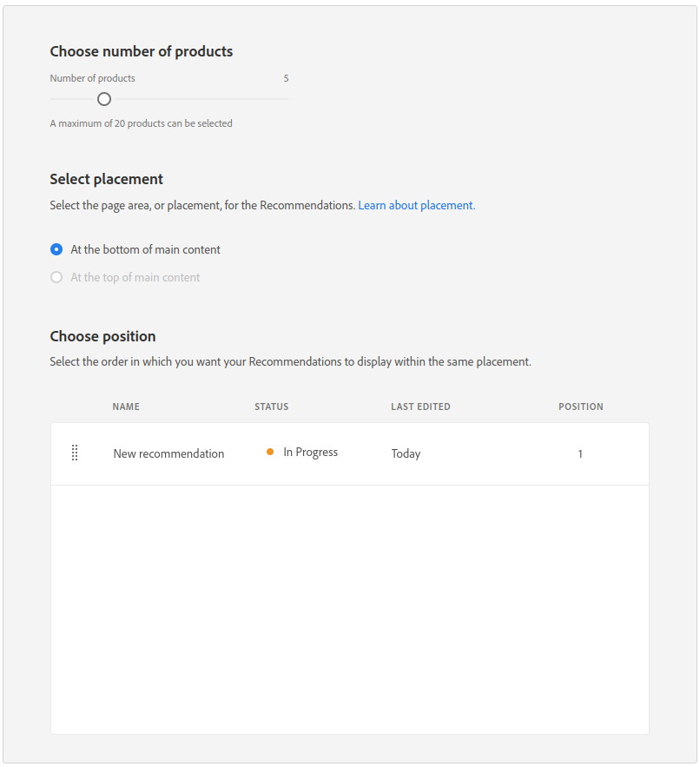Click the STATUS column header
This screenshot has width=700, height=767.
coord(272,407)
